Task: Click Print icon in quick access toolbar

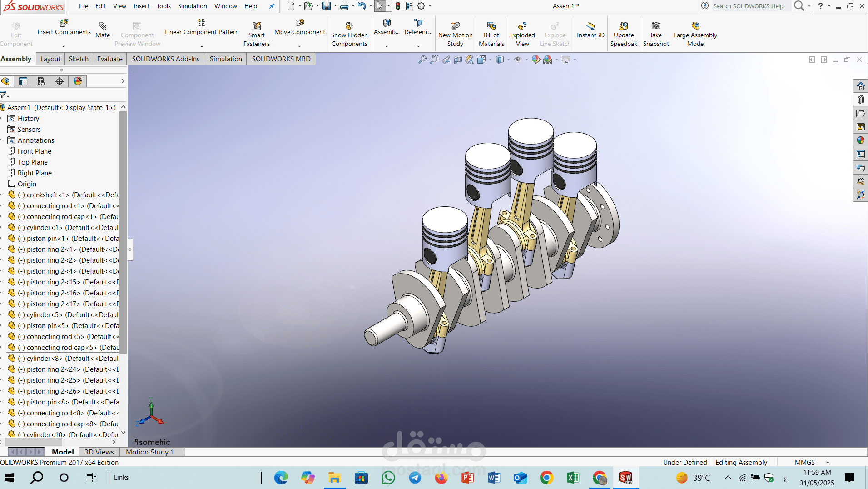Action: (344, 6)
